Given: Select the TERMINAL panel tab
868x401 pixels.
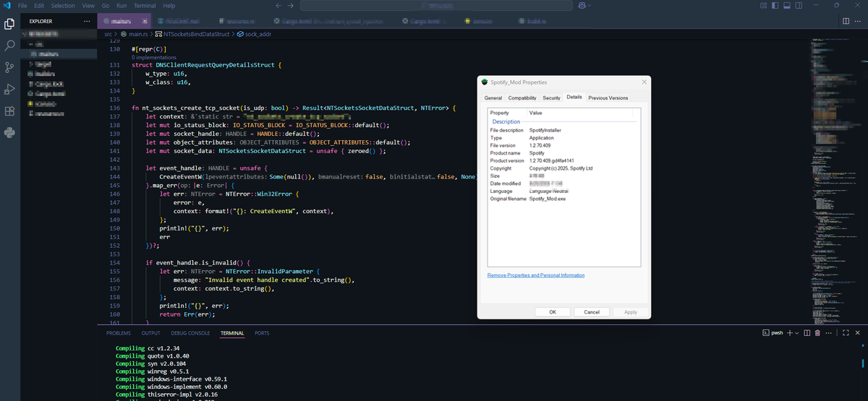Looking at the screenshot, I should pyautogui.click(x=232, y=333).
